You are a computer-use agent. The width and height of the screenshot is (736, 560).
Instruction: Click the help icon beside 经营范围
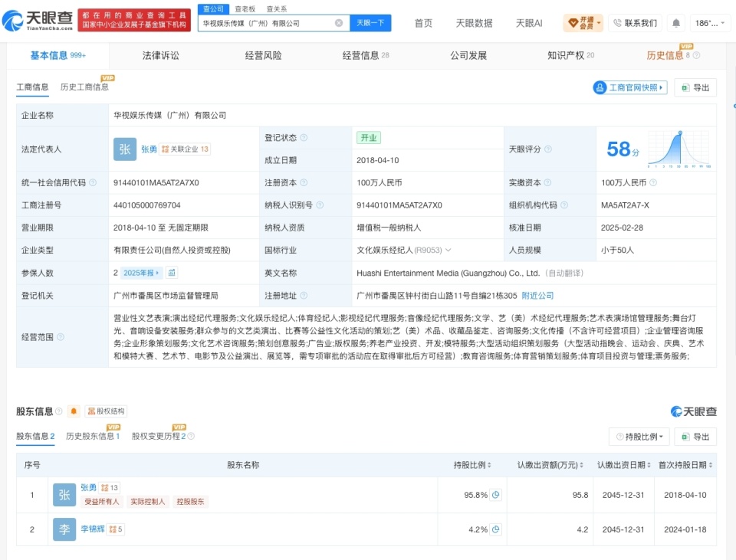pyautogui.click(x=61, y=337)
